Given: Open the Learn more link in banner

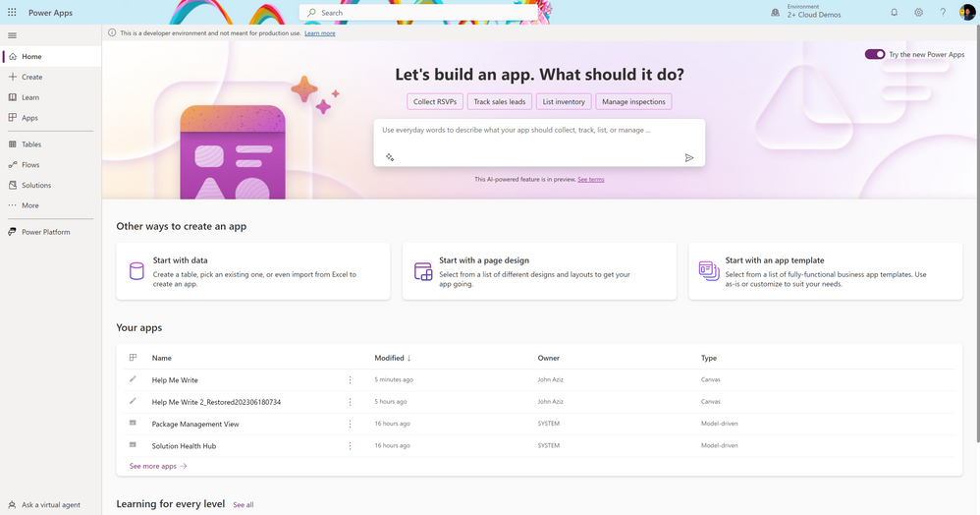Looking at the screenshot, I should point(320,33).
